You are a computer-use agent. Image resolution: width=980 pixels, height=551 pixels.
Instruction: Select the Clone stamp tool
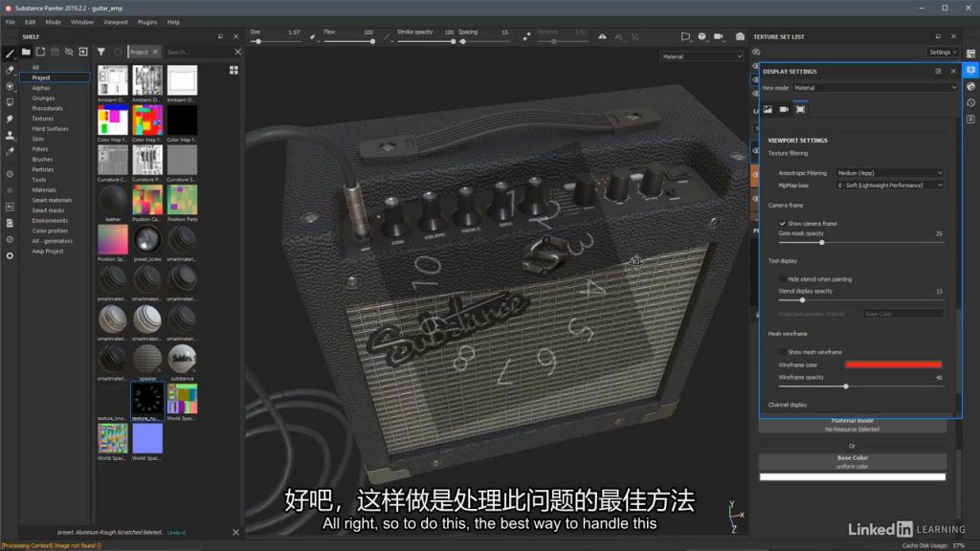pyautogui.click(x=10, y=135)
